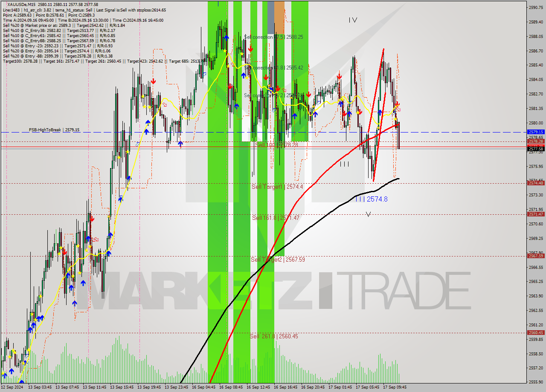Image resolution: width=546 pixels, height=392 pixels.
Task: Click the 2590.75 price scale value
Action: [536, 7]
